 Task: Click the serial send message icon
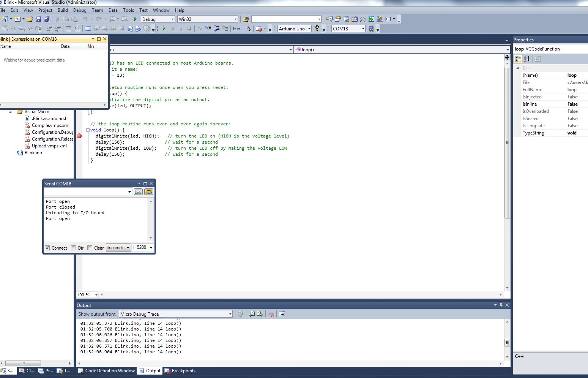click(x=138, y=192)
